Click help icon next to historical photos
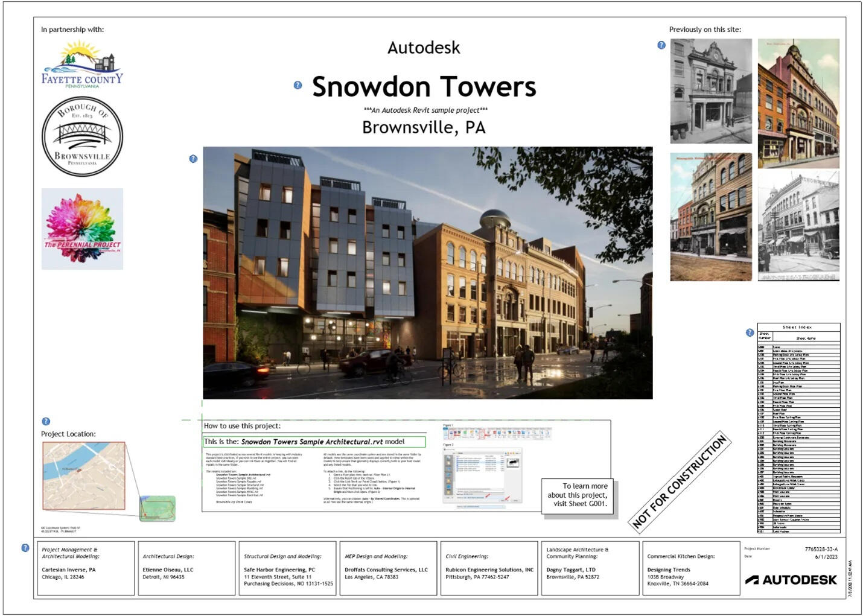This screenshot has height=616, width=863. tap(661, 45)
